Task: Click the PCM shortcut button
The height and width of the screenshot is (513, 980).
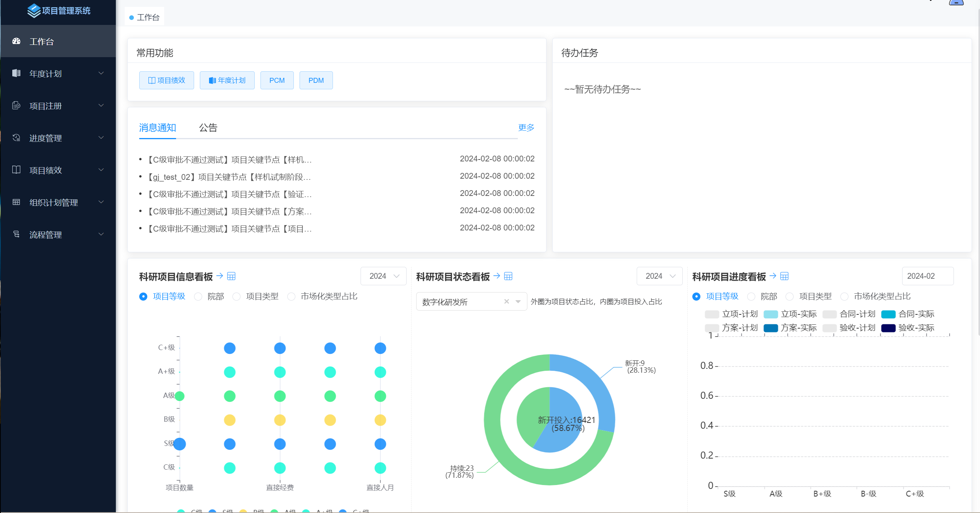Action: pyautogui.click(x=277, y=80)
